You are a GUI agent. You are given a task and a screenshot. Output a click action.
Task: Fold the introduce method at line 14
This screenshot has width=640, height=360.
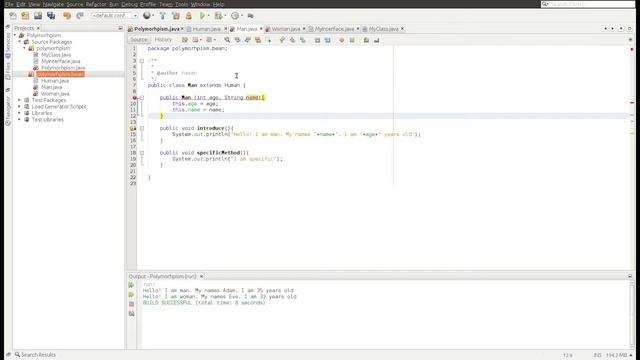click(x=142, y=128)
